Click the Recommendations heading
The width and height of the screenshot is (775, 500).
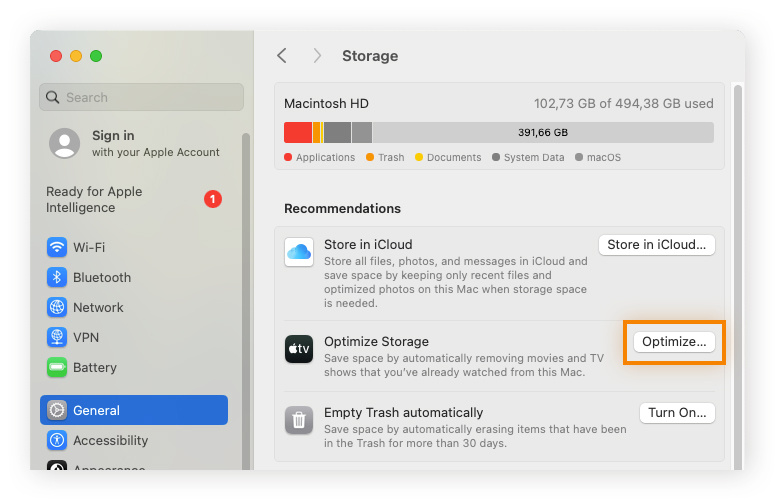pos(342,208)
